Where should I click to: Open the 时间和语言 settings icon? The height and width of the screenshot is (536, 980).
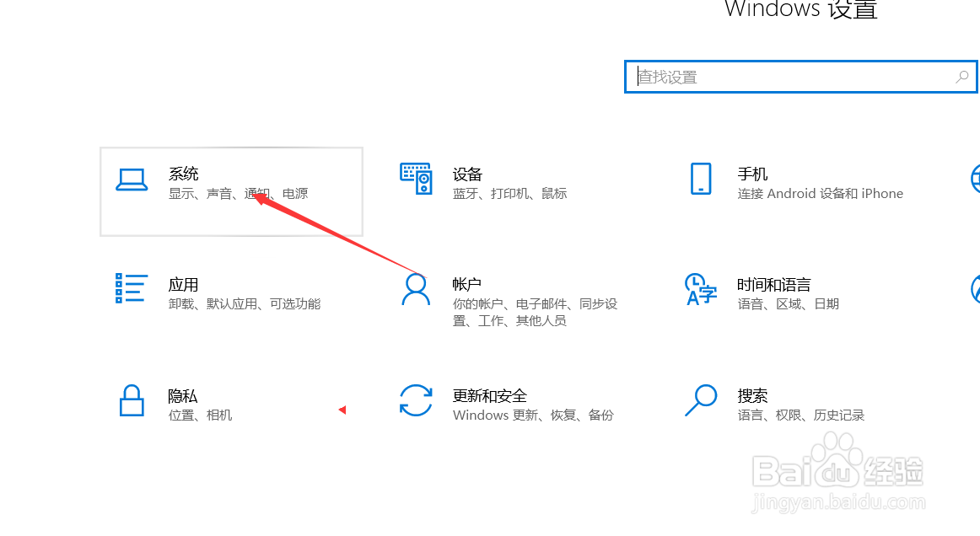coord(701,290)
